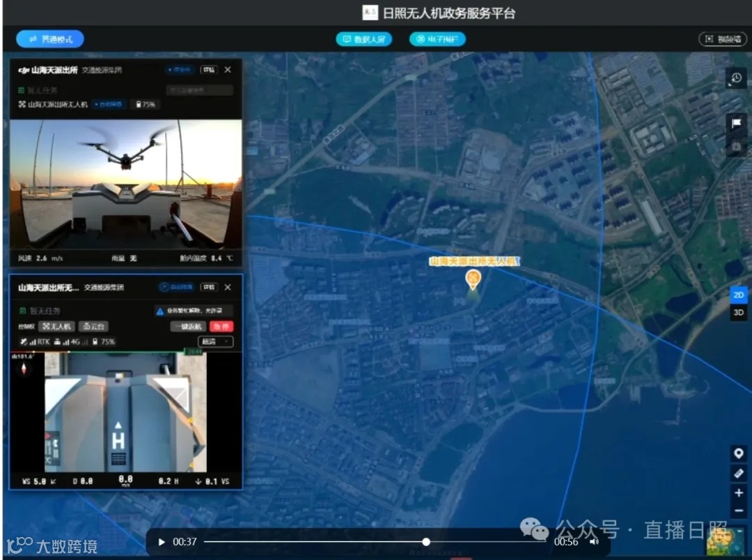Take 云台 gimbal control authority

coord(93,326)
